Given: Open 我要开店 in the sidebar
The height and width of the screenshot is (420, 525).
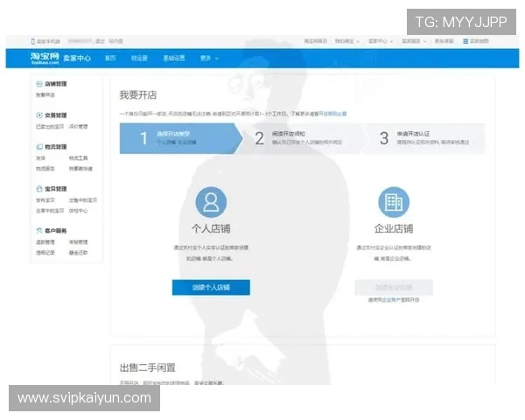Looking at the screenshot, I should pyautogui.click(x=45, y=95).
